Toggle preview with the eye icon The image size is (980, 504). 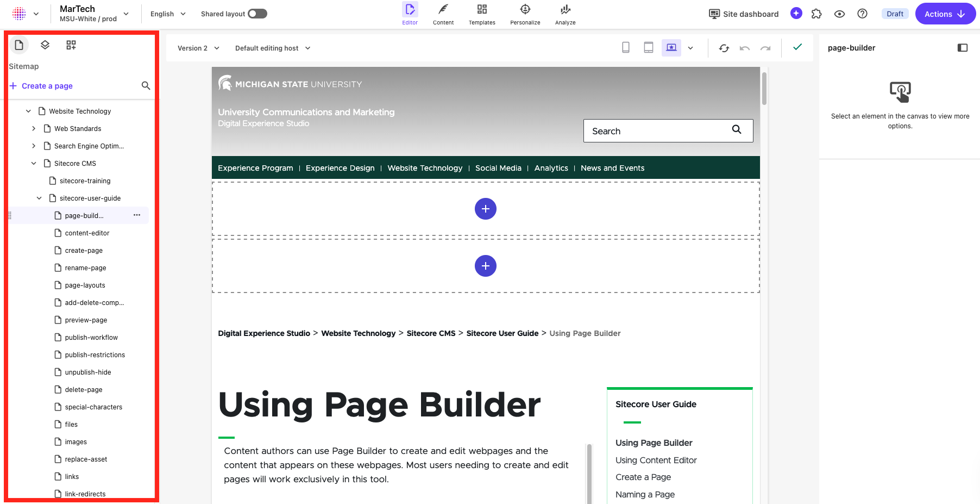click(839, 14)
